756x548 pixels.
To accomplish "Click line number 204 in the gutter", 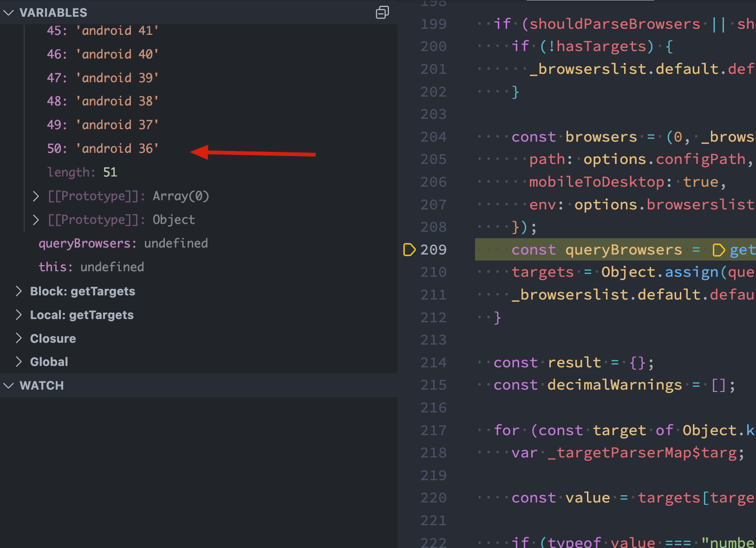I will point(433,137).
